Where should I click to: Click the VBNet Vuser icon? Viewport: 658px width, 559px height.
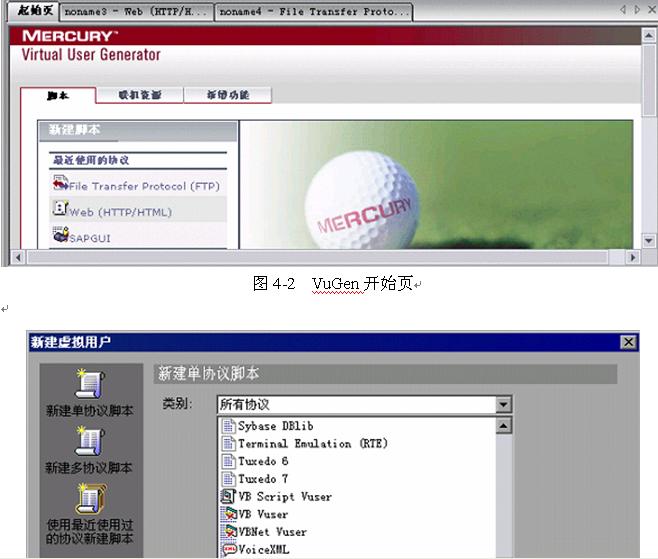(x=229, y=531)
